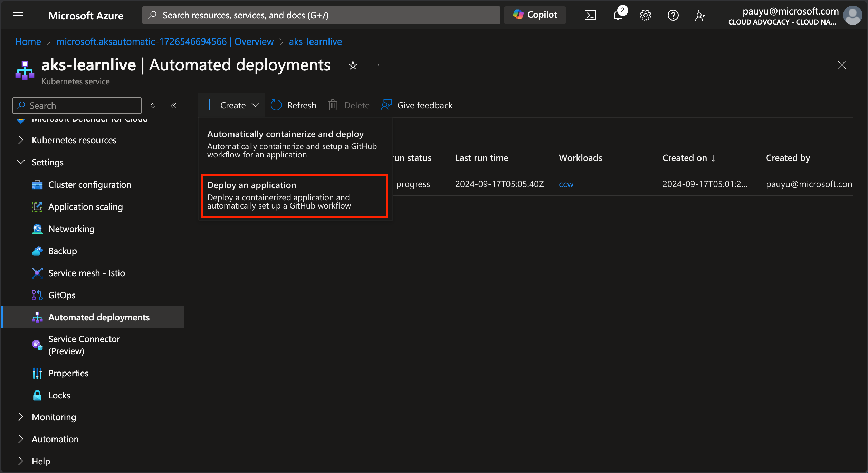Screen dimensions: 868x473
Task: Click Application scaling icon
Action: coord(37,207)
